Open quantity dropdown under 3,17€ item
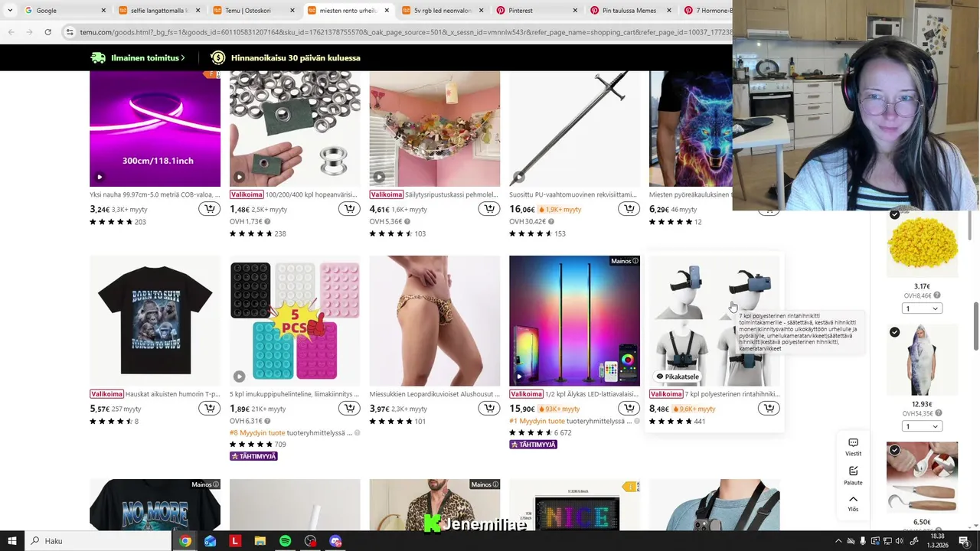The width and height of the screenshot is (980, 551). tap(921, 308)
